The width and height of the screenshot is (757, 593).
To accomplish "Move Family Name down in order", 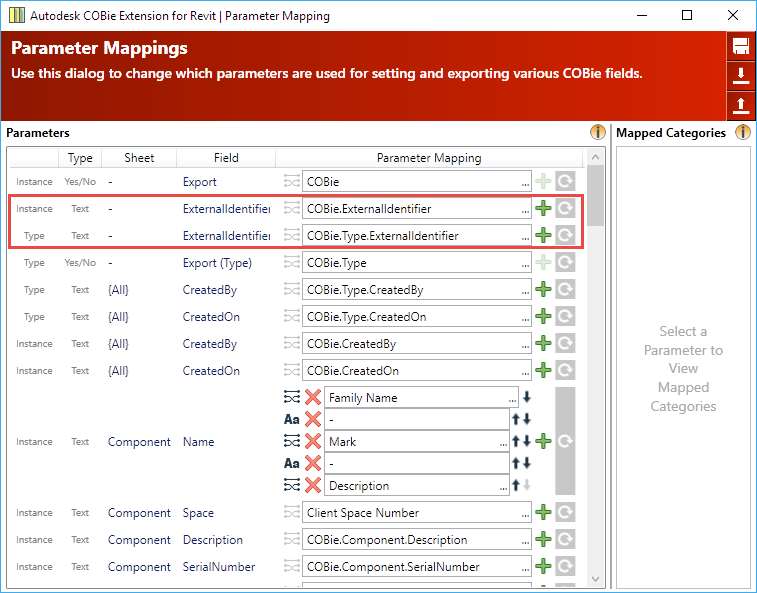I will coord(527,397).
